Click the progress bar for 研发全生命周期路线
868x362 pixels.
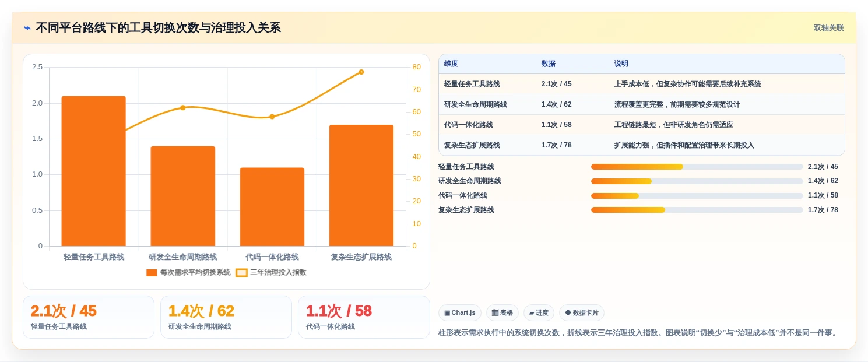(x=697, y=181)
